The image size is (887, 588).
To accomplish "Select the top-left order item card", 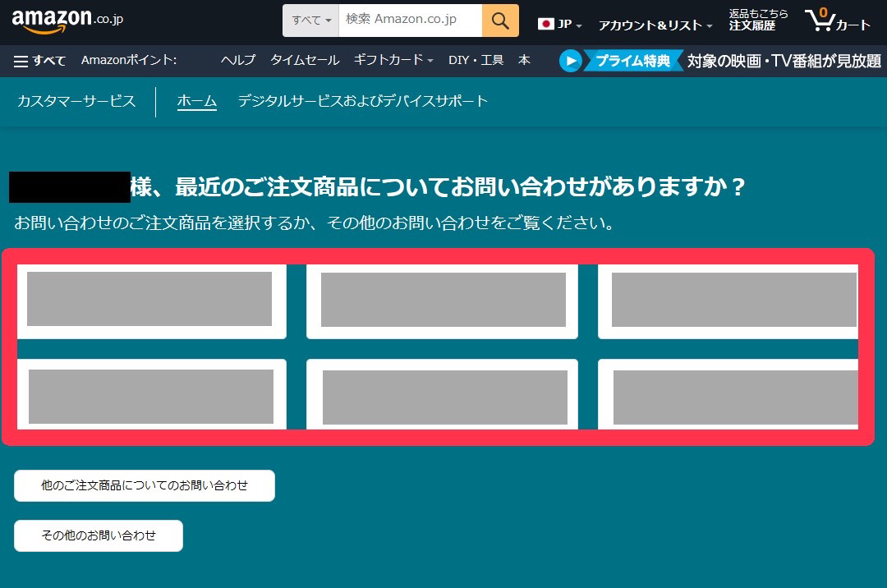I will [151, 300].
